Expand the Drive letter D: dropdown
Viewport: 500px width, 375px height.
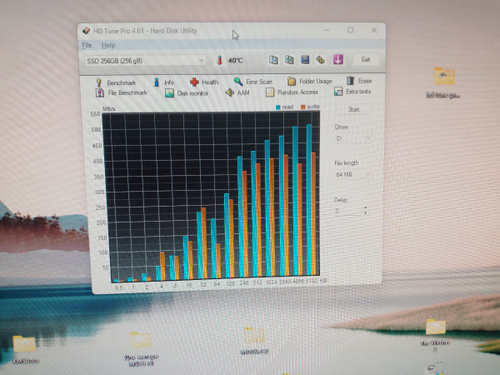(x=353, y=138)
